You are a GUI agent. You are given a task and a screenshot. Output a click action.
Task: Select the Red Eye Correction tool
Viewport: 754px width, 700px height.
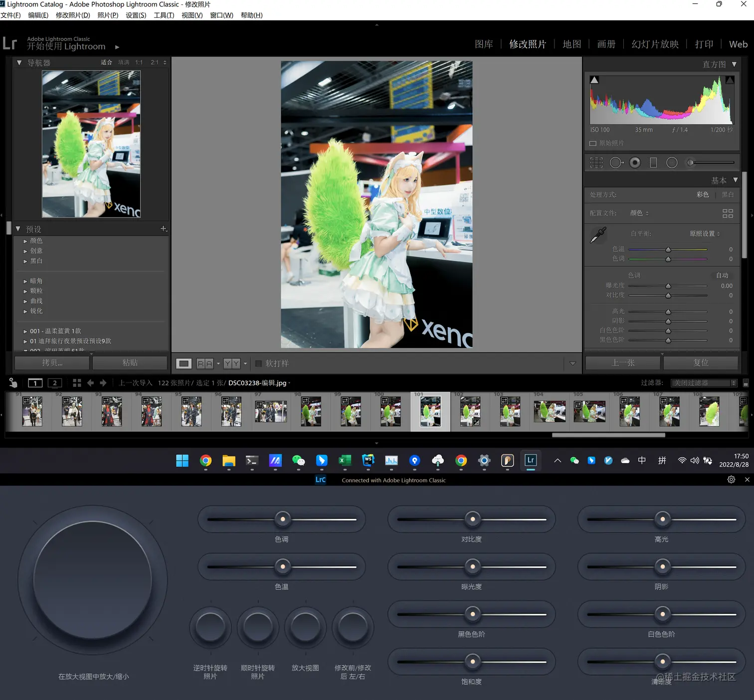tap(635, 163)
